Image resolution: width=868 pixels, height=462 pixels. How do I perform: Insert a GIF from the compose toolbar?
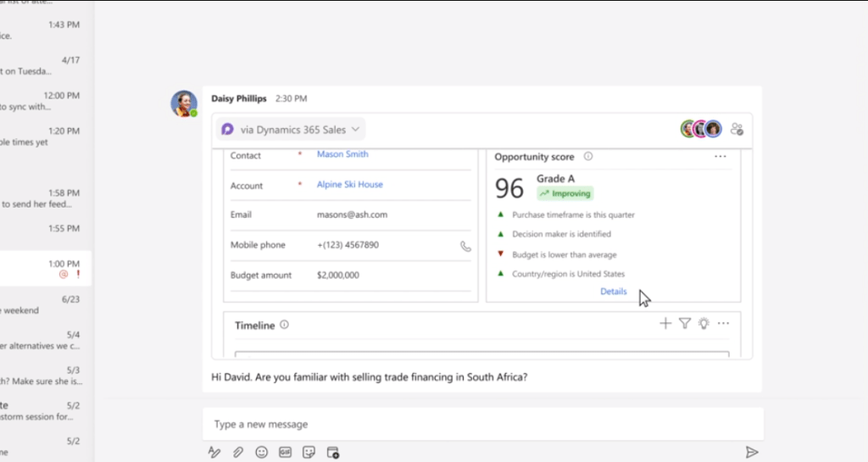click(x=286, y=452)
